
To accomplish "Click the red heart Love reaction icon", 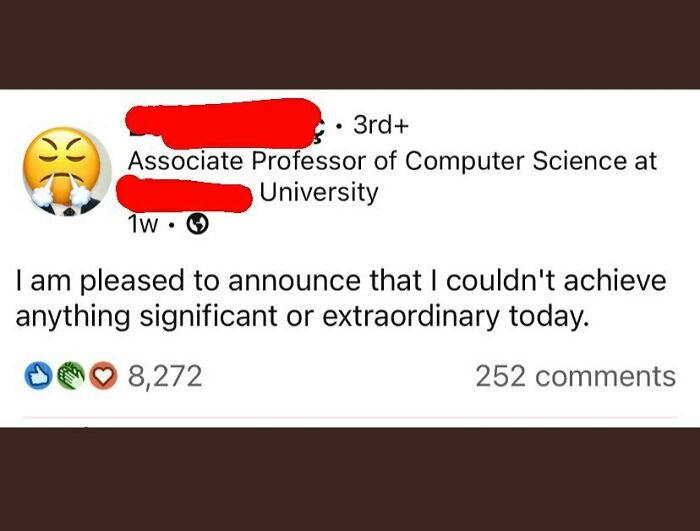I will (x=103, y=376).
